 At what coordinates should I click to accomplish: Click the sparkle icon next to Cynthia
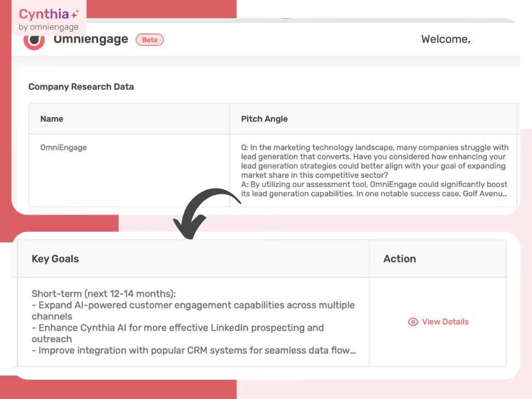pyautogui.click(x=75, y=14)
